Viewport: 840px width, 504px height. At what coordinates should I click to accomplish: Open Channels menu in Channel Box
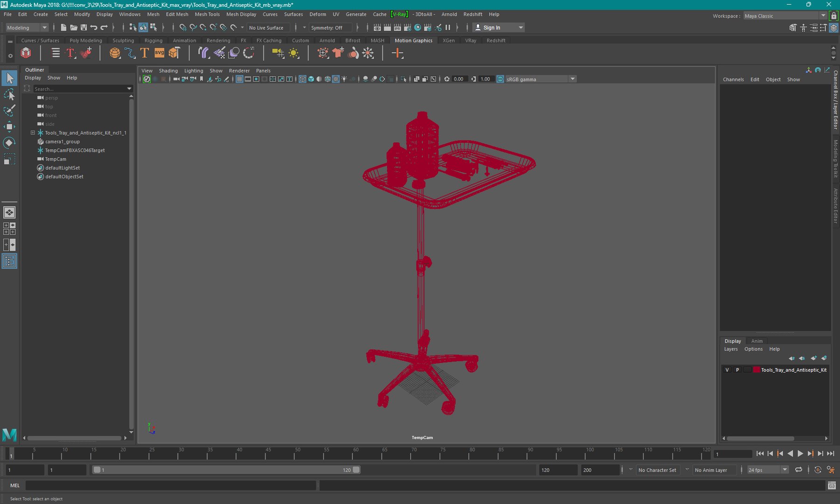(x=733, y=79)
